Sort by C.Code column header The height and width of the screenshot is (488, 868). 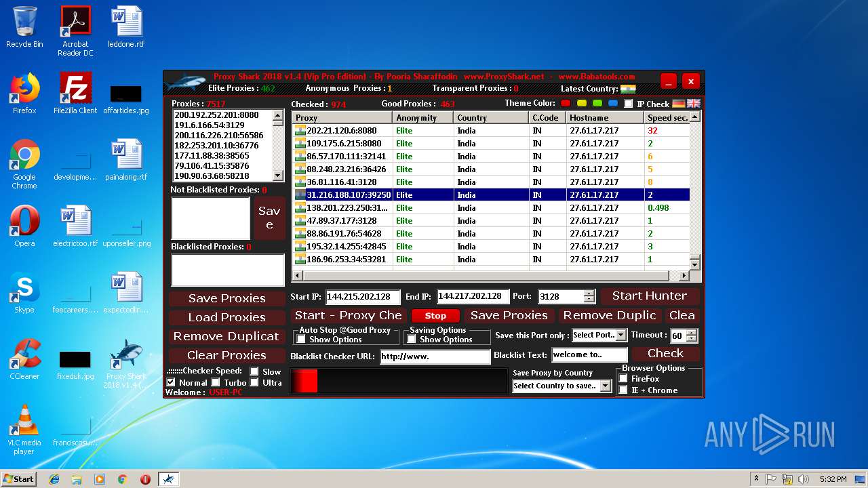547,118
